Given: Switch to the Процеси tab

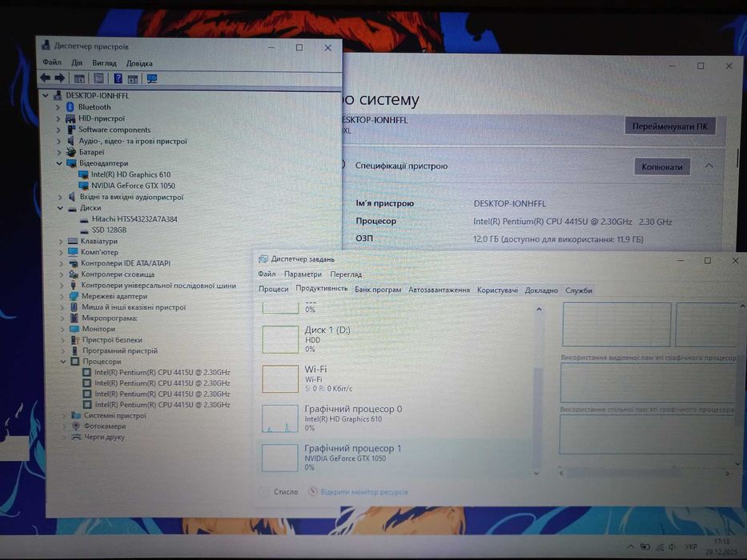Looking at the screenshot, I should pyautogui.click(x=274, y=289).
